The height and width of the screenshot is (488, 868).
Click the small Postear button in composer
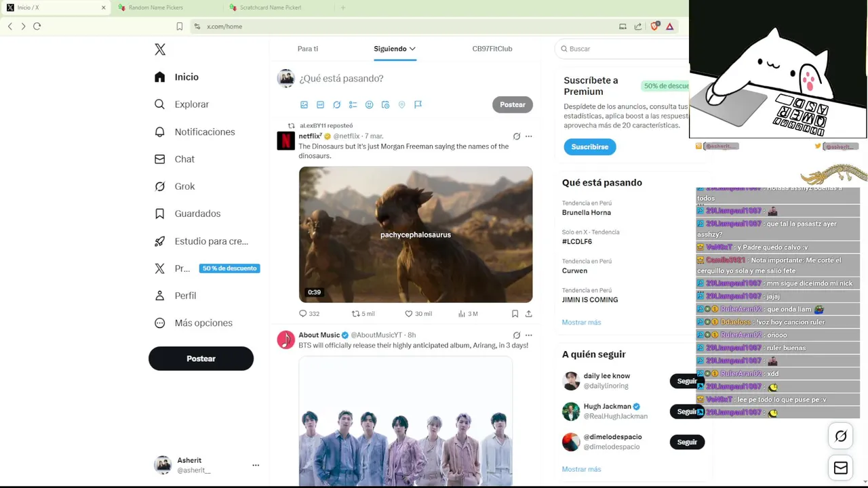tap(513, 104)
